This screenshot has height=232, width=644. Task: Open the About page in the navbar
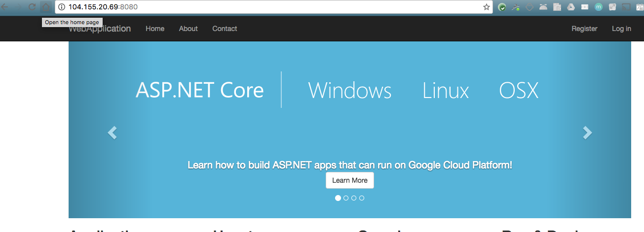pos(188,29)
